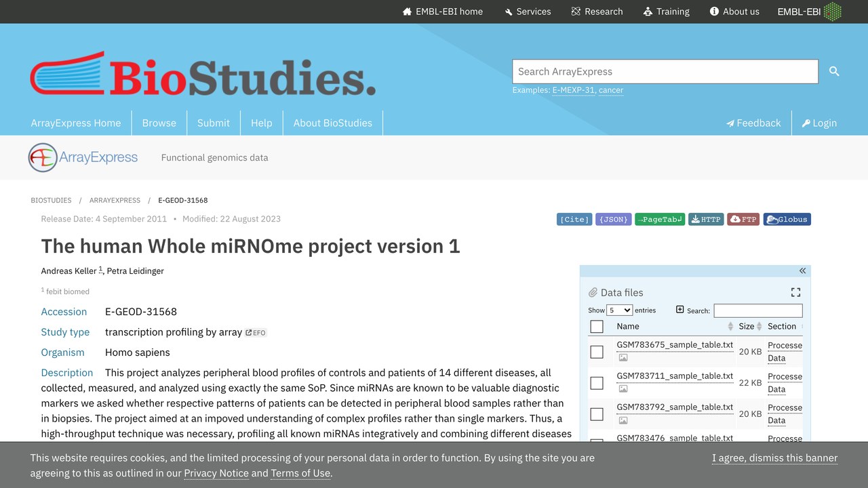This screenshot has width=868, height=488.
Task: Open the Cite dialog
Action: 574,219
